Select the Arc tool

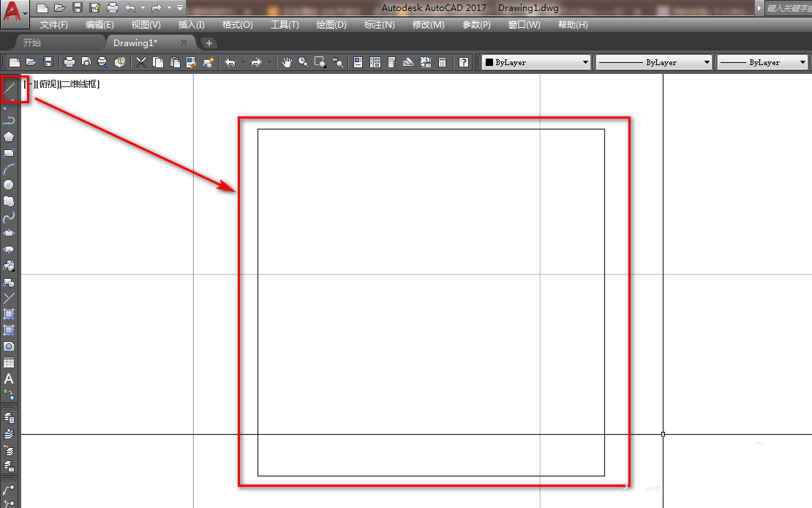[x=9, y=169]
